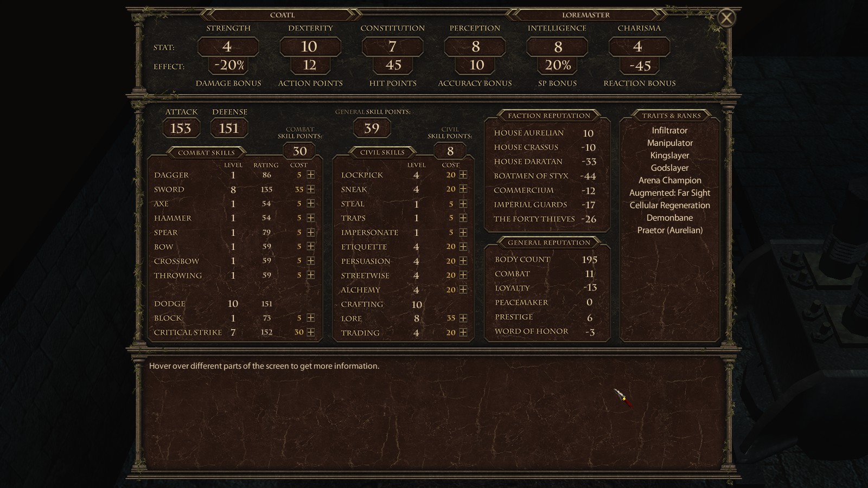Select the Dexterity stat value 10

point(310,47)
